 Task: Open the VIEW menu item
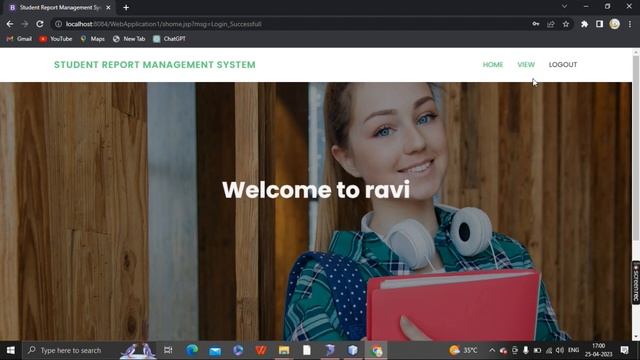pos(526,64)
